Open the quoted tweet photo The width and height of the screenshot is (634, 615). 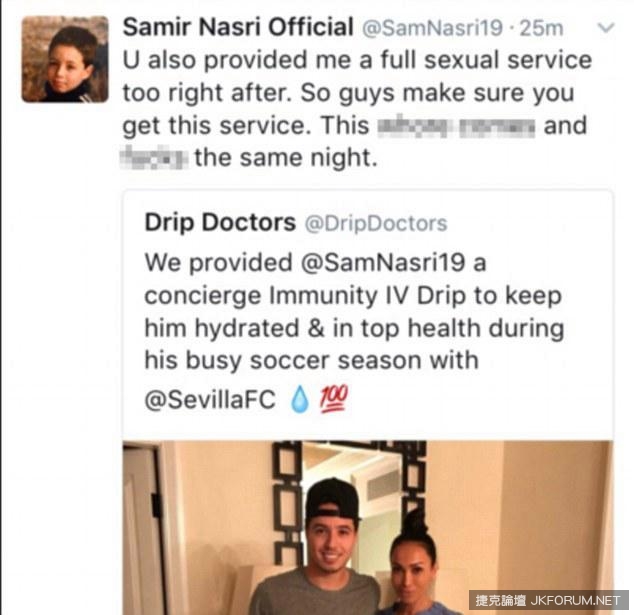(368, 528)
